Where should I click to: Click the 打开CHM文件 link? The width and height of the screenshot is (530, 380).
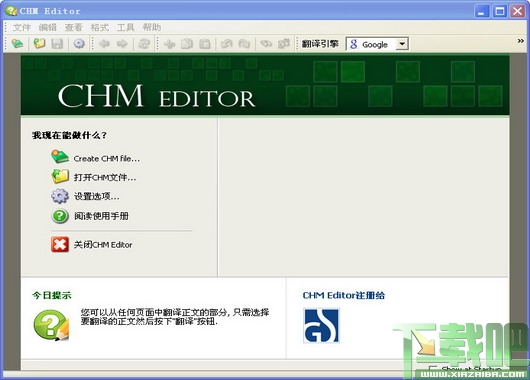coord(105,177)
